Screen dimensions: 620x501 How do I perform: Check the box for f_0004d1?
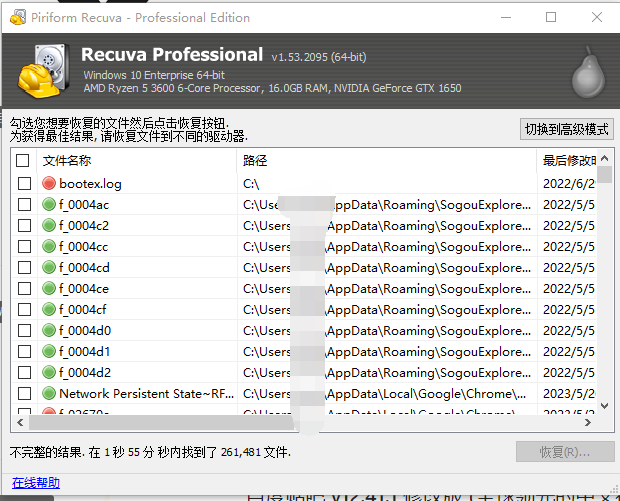25,351
